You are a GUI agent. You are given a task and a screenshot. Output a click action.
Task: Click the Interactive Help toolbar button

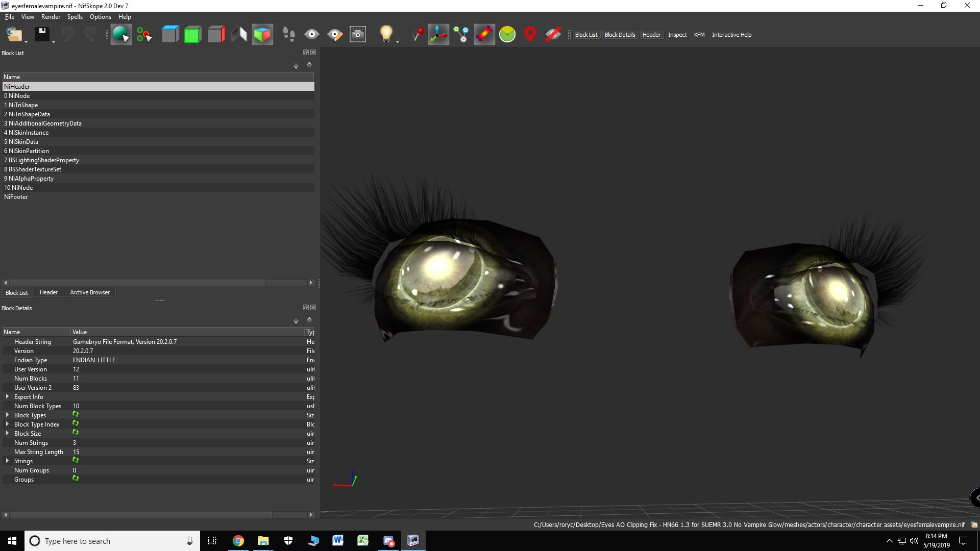click(731, 35)
